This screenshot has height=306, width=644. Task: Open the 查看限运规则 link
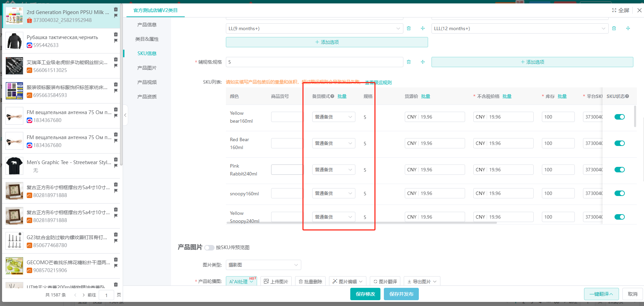click(x=378, y=83)
